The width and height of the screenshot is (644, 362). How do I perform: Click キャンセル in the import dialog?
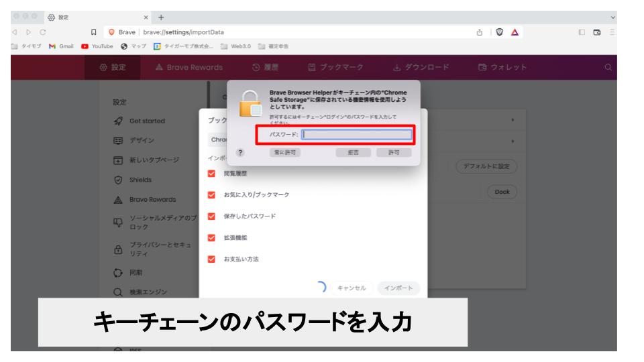(352, 288)
